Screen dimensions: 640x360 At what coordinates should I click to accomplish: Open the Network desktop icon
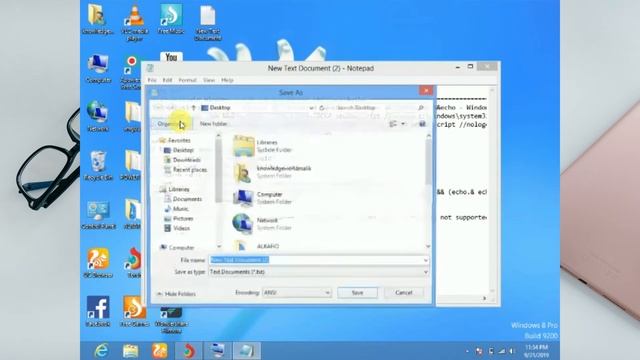(98, 117)
